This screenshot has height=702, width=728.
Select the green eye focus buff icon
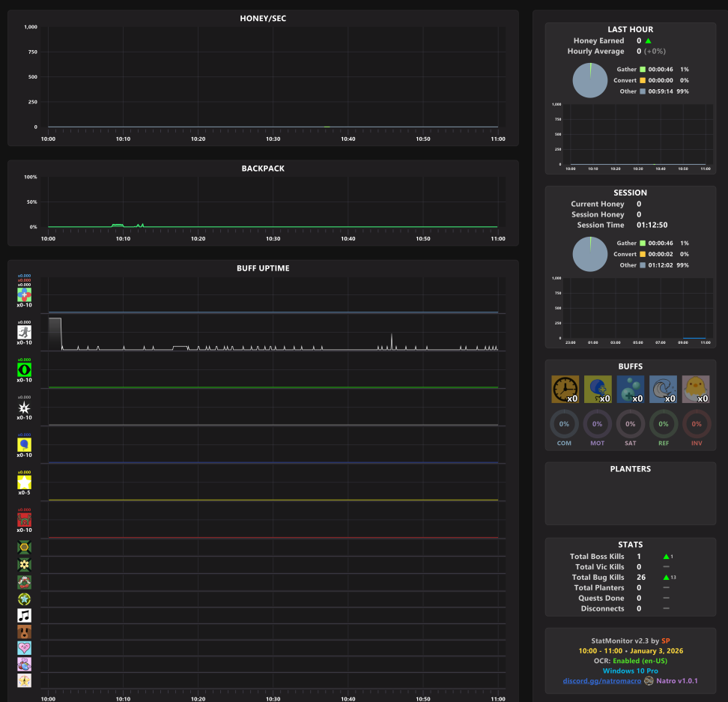click(24, 370)
